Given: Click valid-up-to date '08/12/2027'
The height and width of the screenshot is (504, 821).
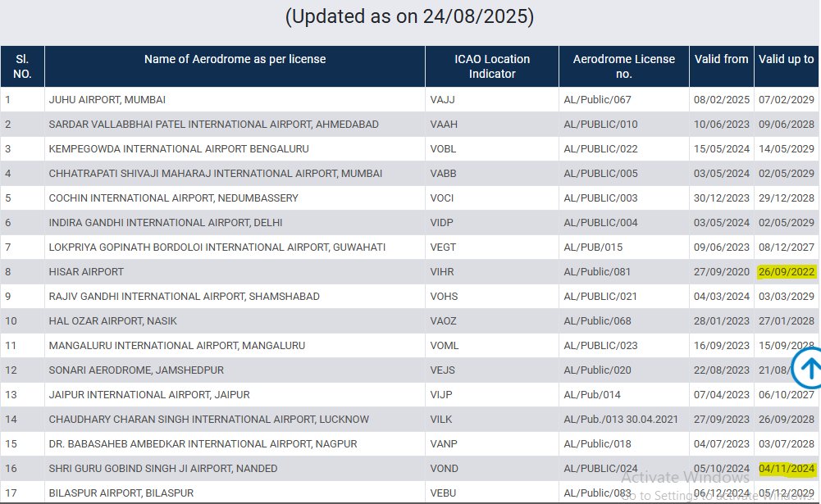Looking at the screenshot, I should click(787, 247).
